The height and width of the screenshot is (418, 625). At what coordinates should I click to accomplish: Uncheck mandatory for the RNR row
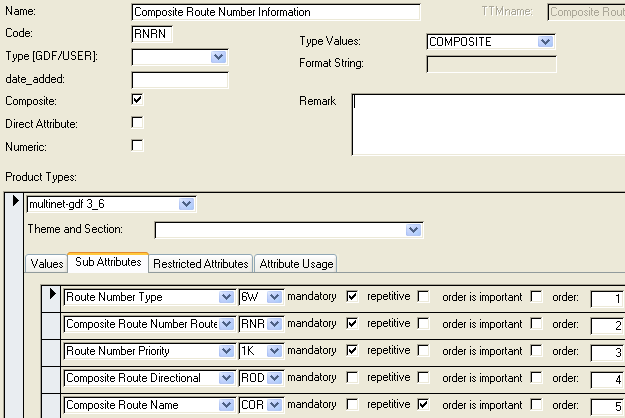tap(352, 323)
